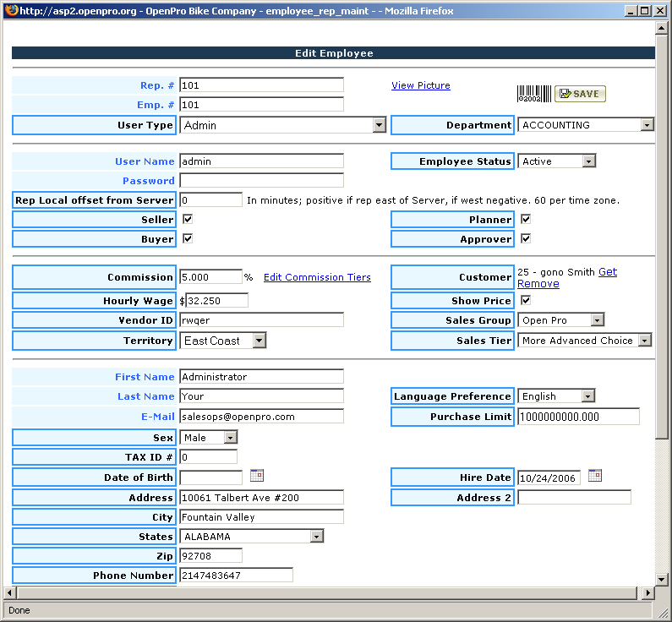The width and height of the screenshot is (672, 622).
Task: Click the Remove customer link
Action: [x=538, y=284]
